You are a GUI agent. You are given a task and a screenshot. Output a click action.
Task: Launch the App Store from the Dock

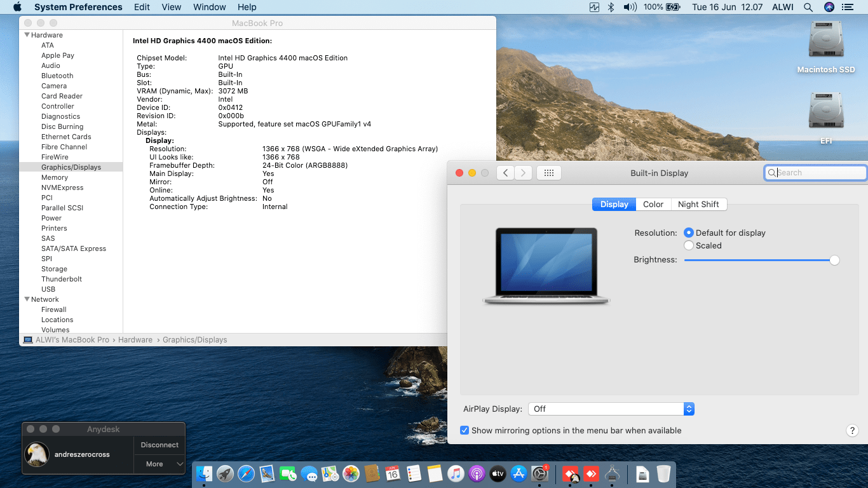click(519, 473)
